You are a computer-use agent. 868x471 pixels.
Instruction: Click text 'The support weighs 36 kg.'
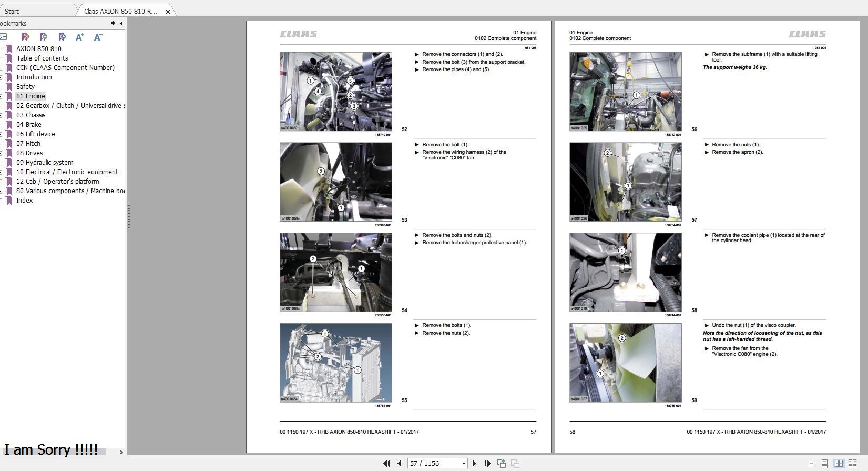click(735, 67)
